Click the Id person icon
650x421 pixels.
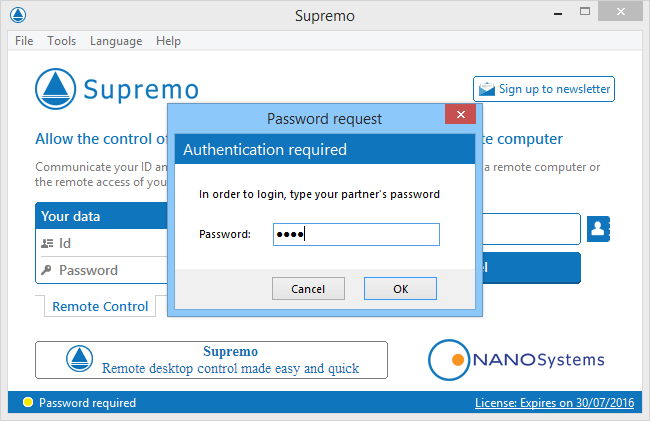pyautogui.click(x=46, y=243)
